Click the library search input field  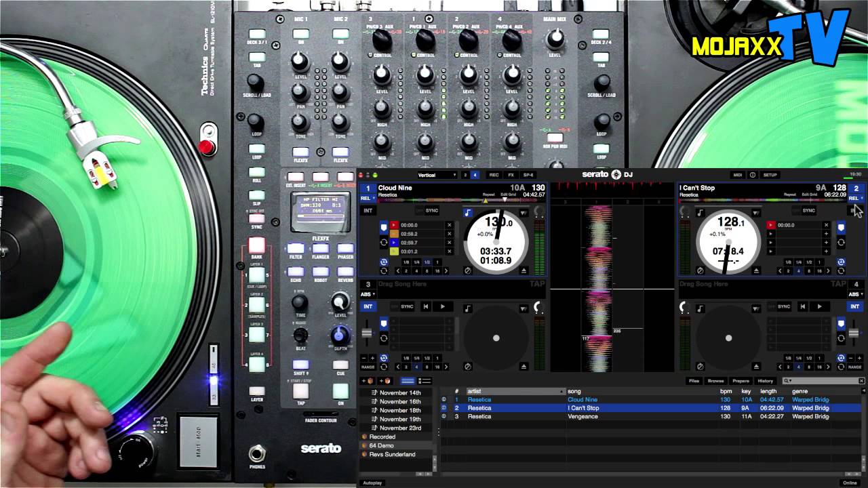click(x=824, y=381)
